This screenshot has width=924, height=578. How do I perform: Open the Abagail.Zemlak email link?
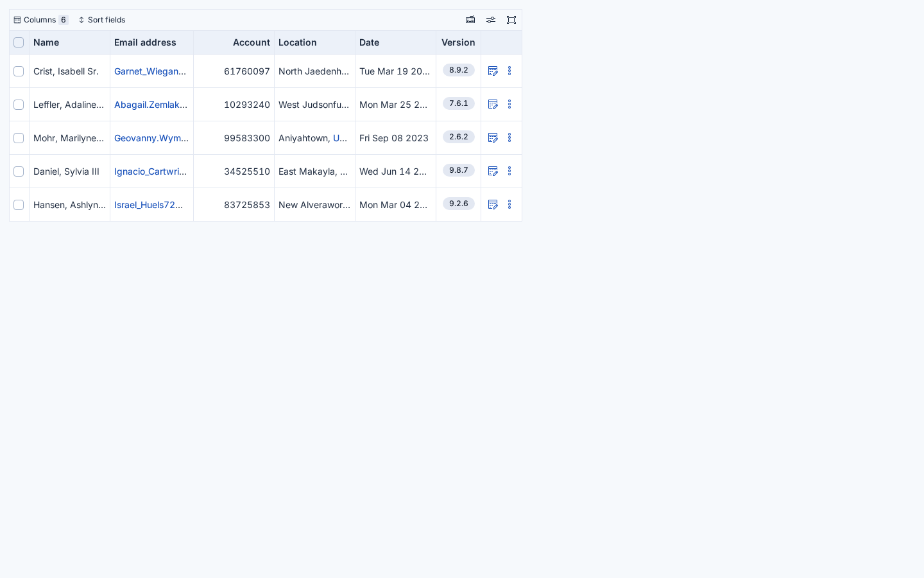click(x=151, y=105)
